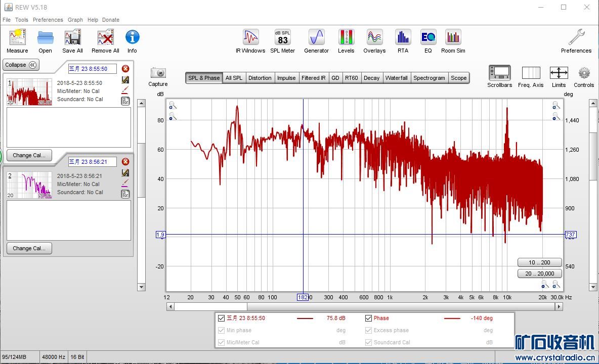This screenshot has height=364, width=599.
Task: Open the Preferences menu
Action: click(x=48, y=20)
